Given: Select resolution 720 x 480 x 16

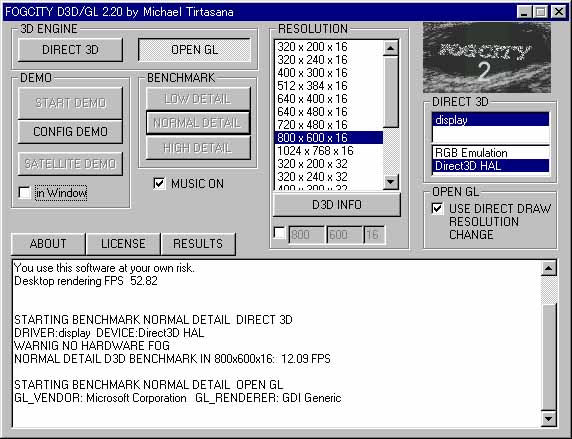Looking at the screenshot, I should click(329, 125).
